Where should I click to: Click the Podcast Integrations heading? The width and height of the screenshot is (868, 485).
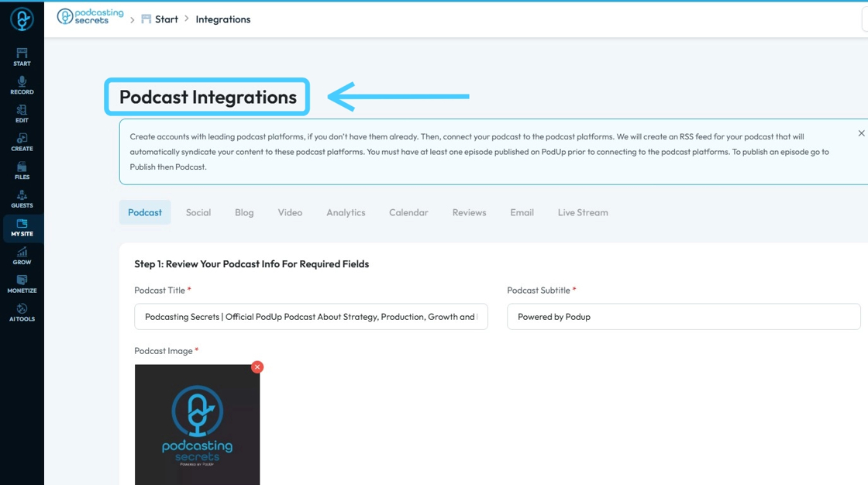click(x=208, y=97)
